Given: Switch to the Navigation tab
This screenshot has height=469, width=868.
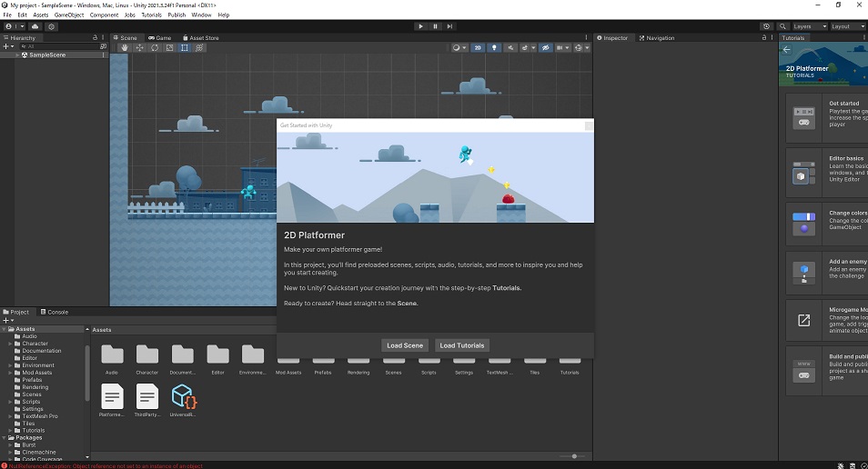Looking at the screenshot, I should click(x=657, y=37).
